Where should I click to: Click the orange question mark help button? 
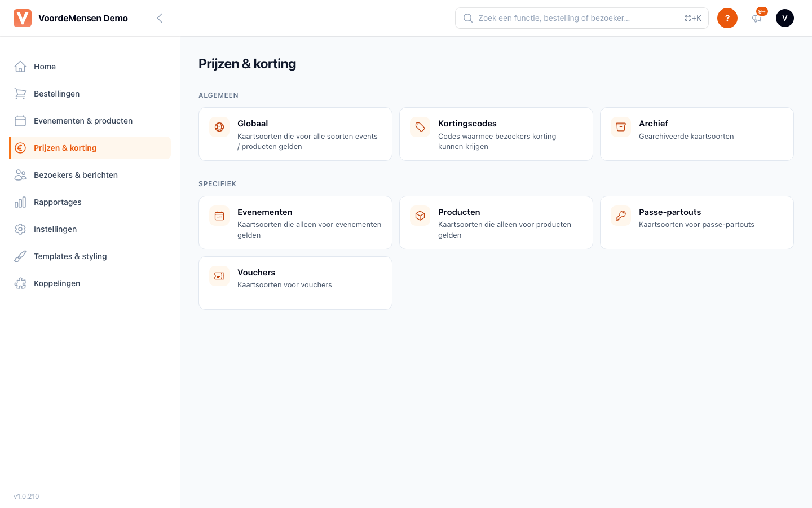click(x=727, y=18)
